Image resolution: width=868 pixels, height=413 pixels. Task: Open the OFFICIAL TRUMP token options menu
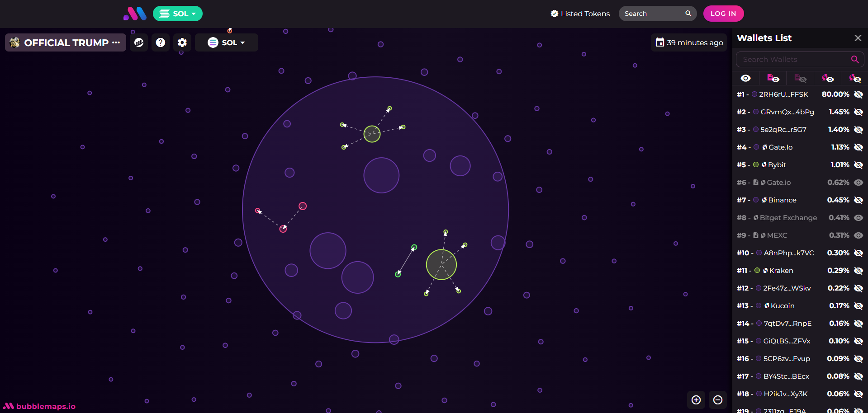click(116, 42)
